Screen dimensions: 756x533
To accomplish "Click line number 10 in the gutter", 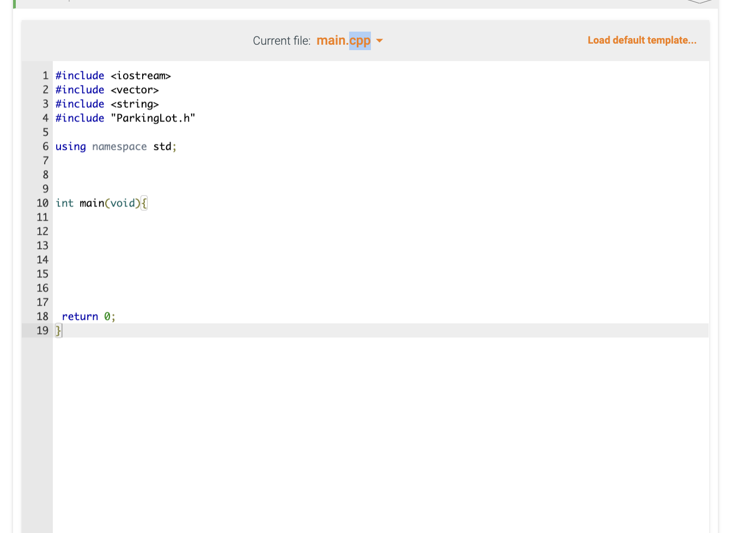I will 42,203.
